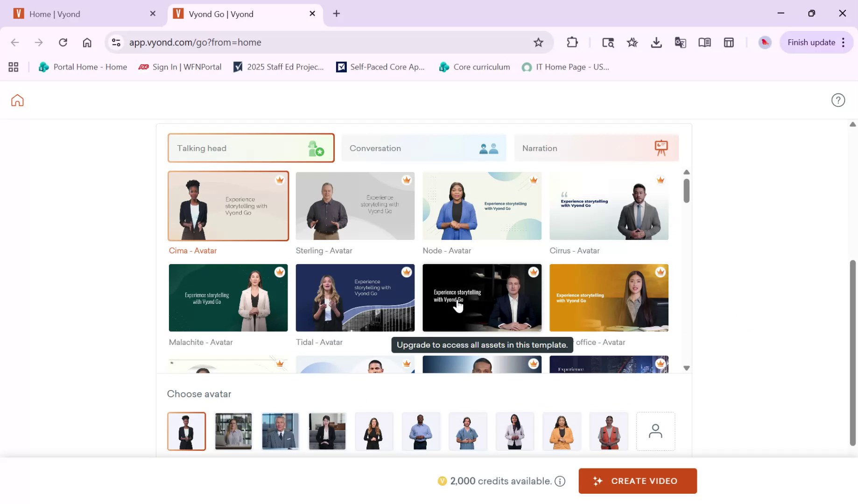Open the Finish update three-dot menu
The height and width of the screenshot is (504, 858).
(x=844, y=42)
